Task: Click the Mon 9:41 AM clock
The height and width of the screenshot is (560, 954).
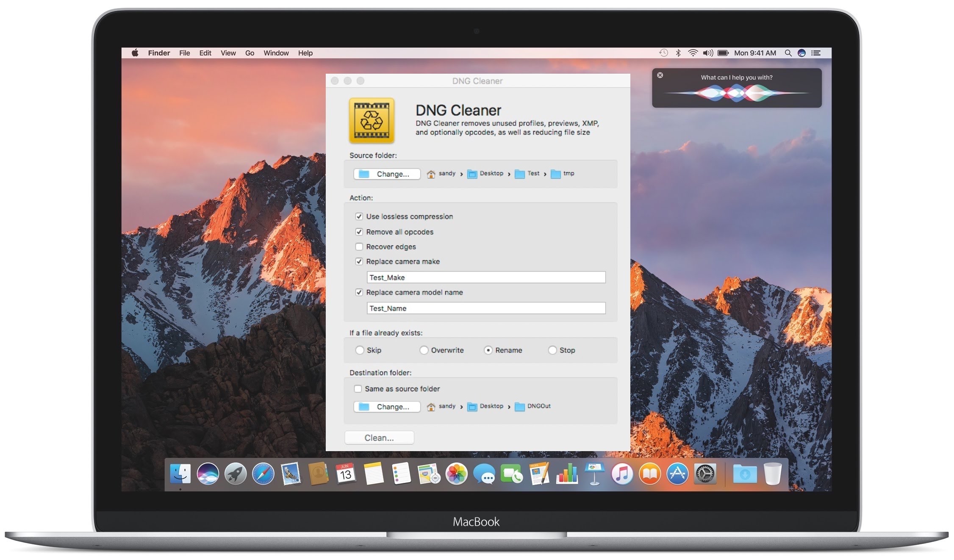Action: point(755,53)
